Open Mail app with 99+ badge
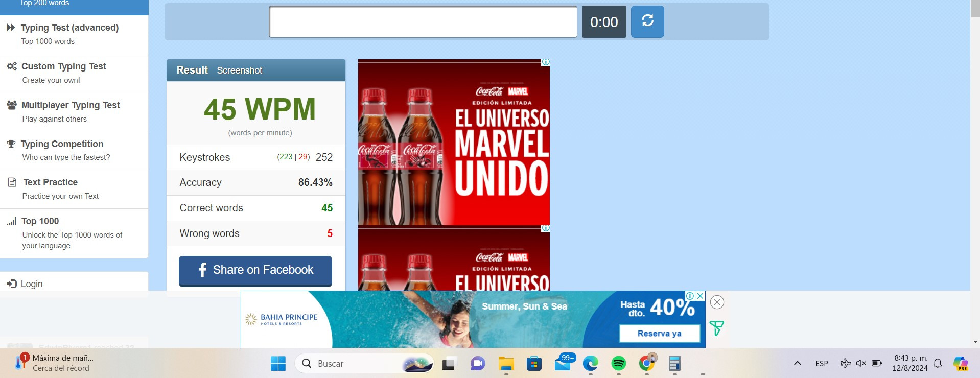Screen dimensions: 980x378 coord(564,363)
